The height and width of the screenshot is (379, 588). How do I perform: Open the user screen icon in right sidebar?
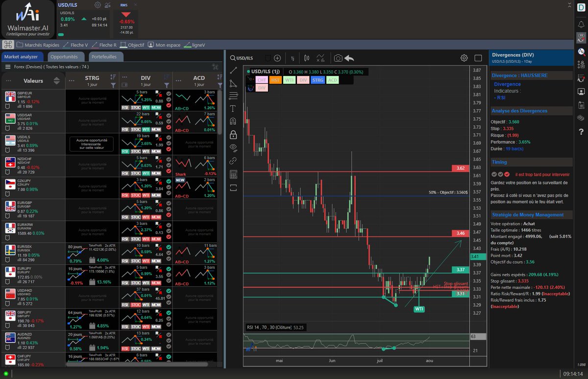(581, 91)
